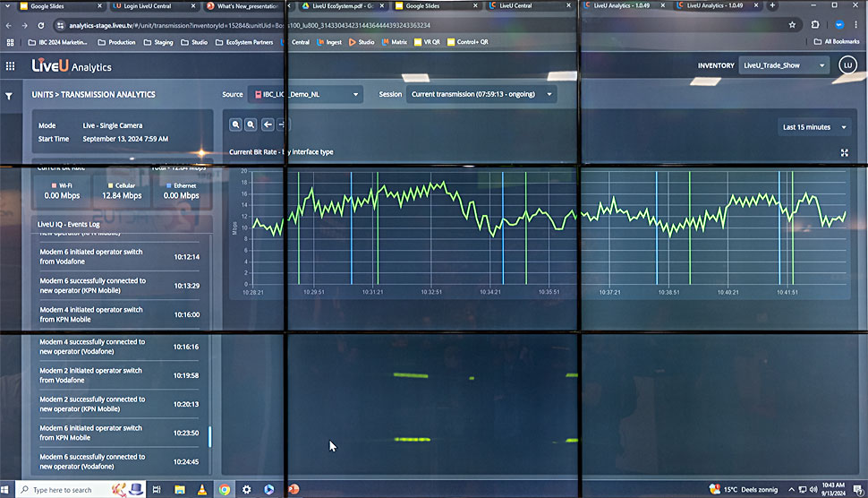Go back using the browser back arrow
The height and width of the screenshot is (498, 868).
tap(9, 25)
